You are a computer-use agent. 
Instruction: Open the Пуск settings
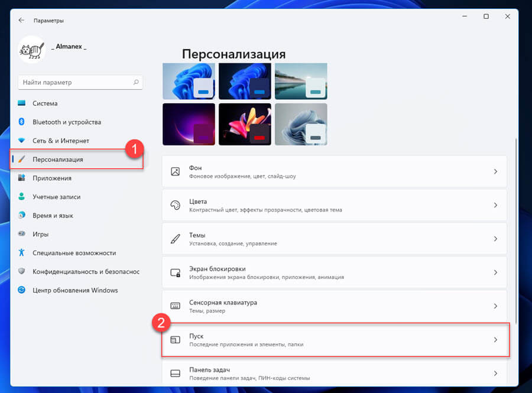click(335, 339)
